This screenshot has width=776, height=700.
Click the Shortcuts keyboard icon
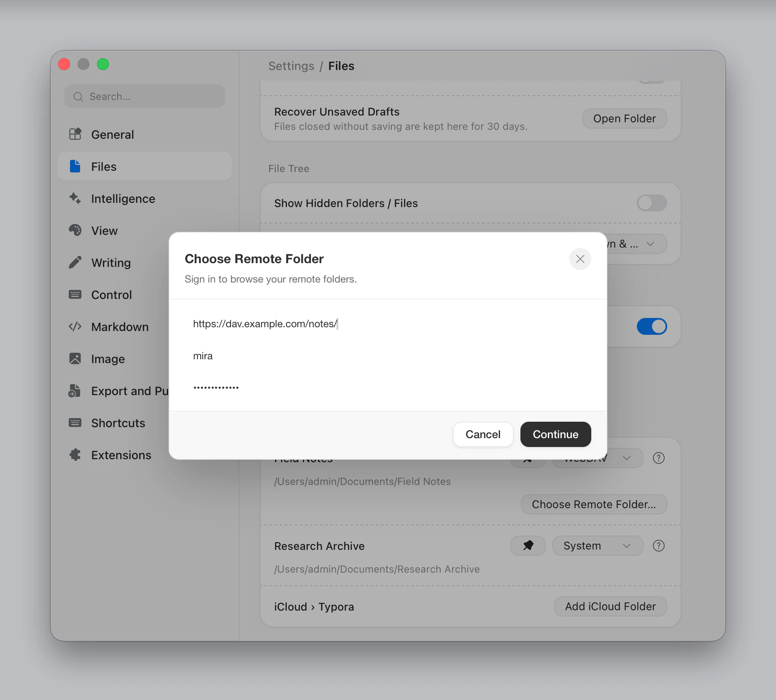tap(75, 423)
